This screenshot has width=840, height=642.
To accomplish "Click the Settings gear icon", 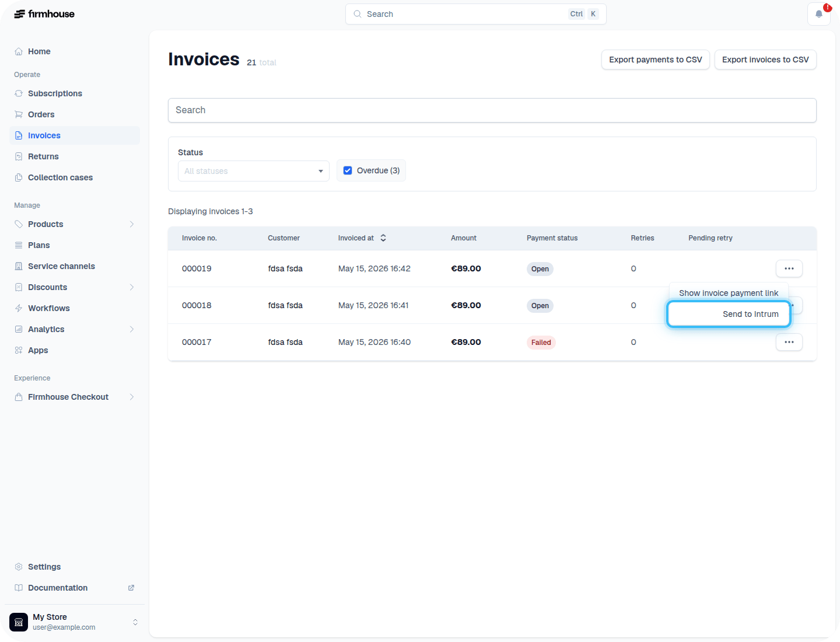I will coord(19,567).
